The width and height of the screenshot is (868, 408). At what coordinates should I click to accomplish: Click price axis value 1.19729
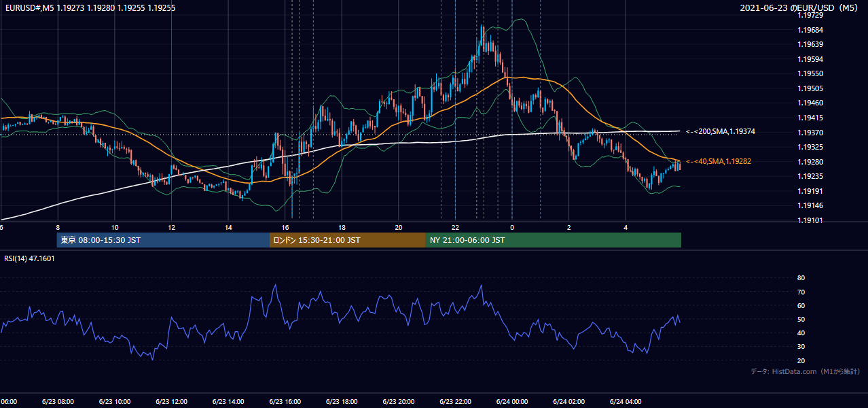pos(810,15)
